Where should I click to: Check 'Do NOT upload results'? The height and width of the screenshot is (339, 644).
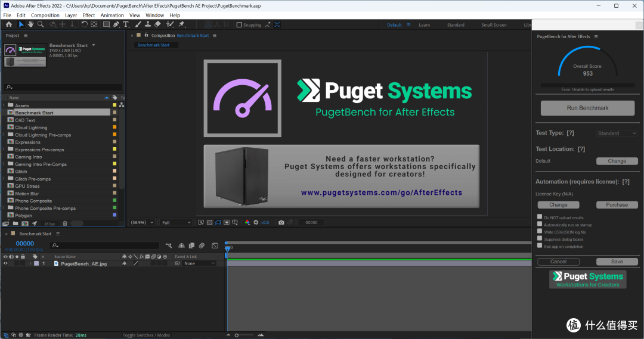click(540, 217)
